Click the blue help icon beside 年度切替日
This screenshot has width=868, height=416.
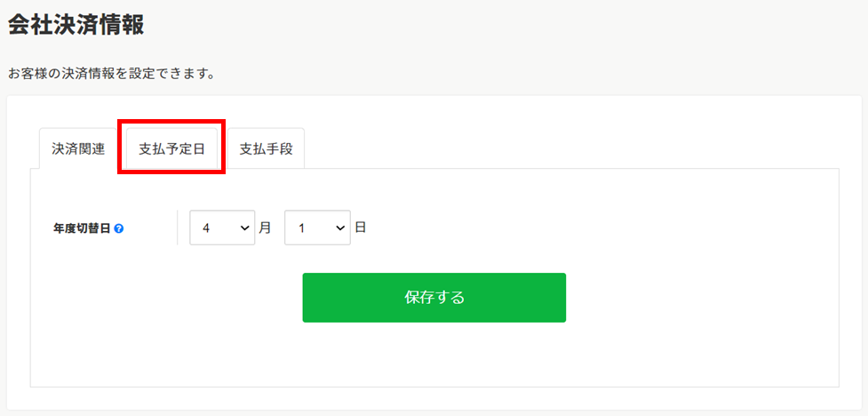point(118,228)
